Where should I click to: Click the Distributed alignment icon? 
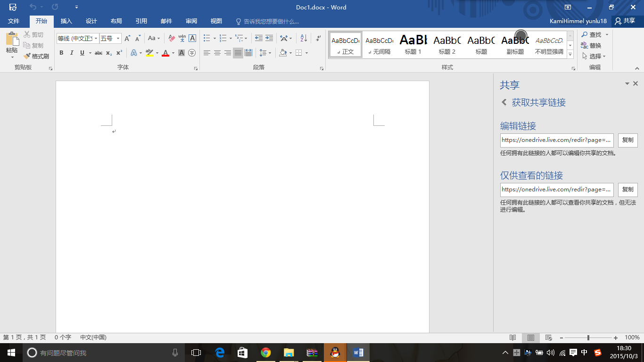248,53
